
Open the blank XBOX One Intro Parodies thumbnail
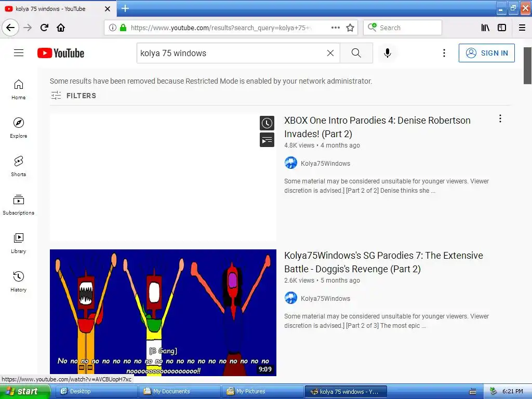click(163, 178)
